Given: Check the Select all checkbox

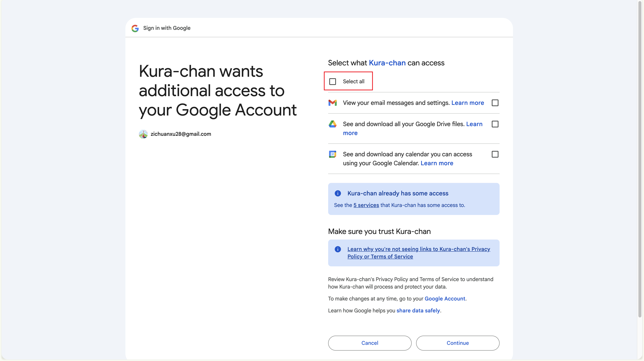Looking at the screenshot, I should tap(332, 81).
